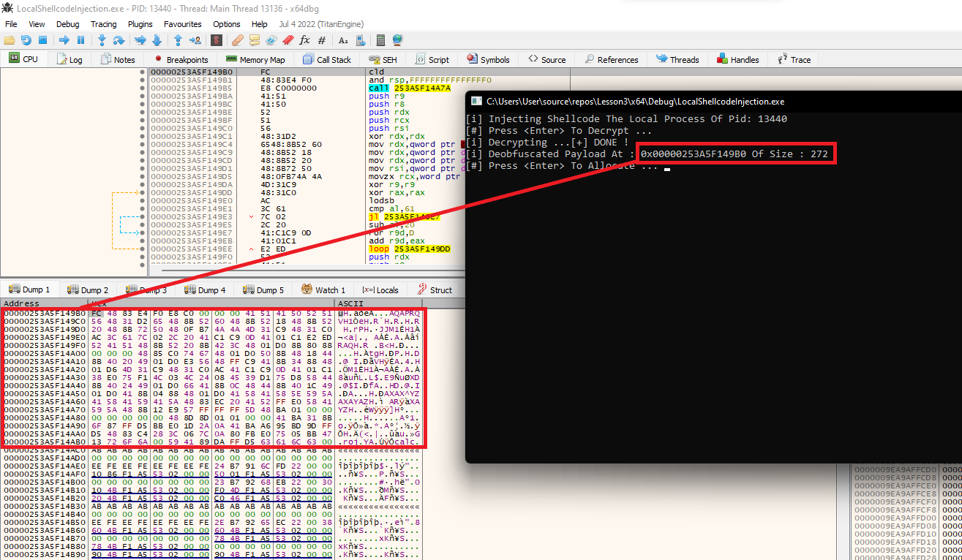The height and width of the screenshot is (560, 962).
Task: Expand the Plugins menu
Action: click(140, 24)
